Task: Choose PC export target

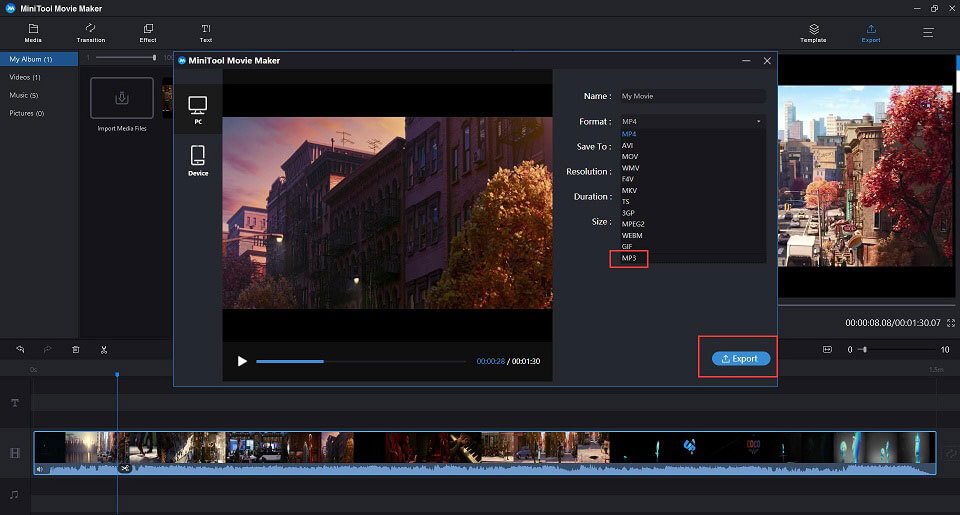Action: pos(198,110)
